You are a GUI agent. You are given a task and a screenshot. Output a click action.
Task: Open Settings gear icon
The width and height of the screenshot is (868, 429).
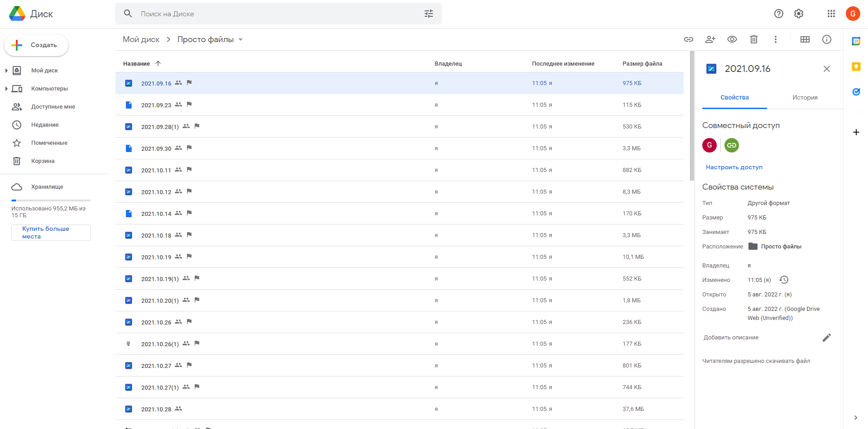(799, 14)
